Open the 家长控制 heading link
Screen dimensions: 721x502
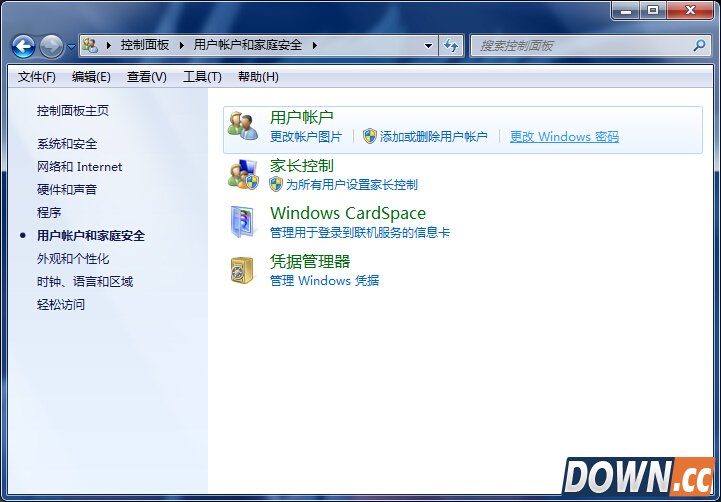coord(301,165)
